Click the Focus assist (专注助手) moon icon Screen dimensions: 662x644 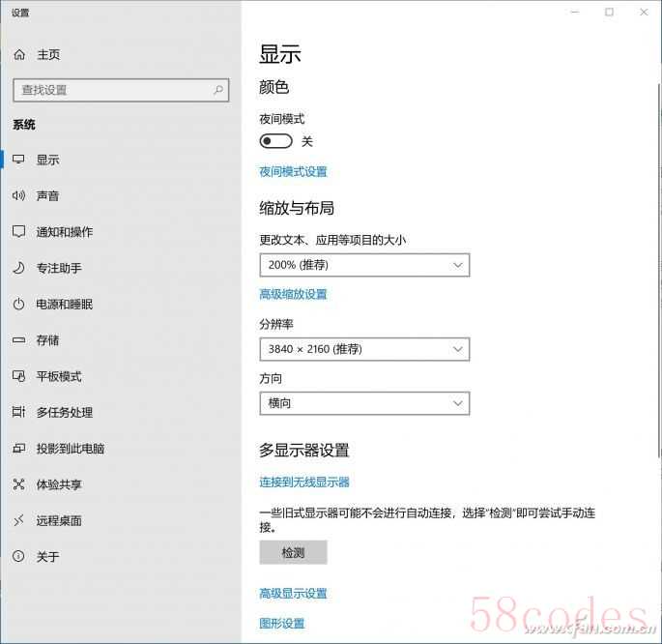18,268
